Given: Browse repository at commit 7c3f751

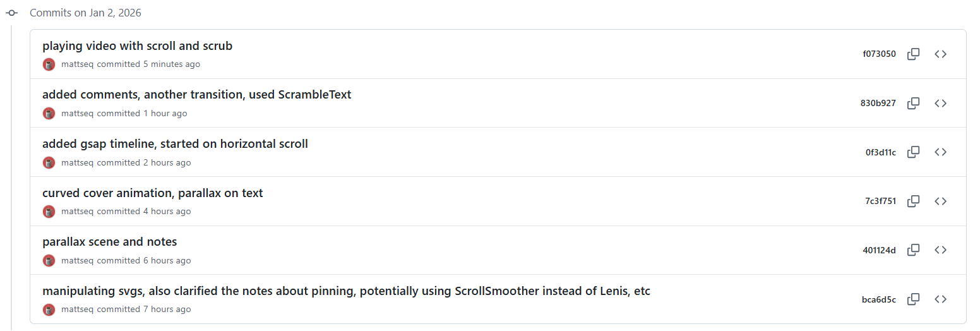Looking at the screenshot, I should pyautogui.click(x=940, y=202).
